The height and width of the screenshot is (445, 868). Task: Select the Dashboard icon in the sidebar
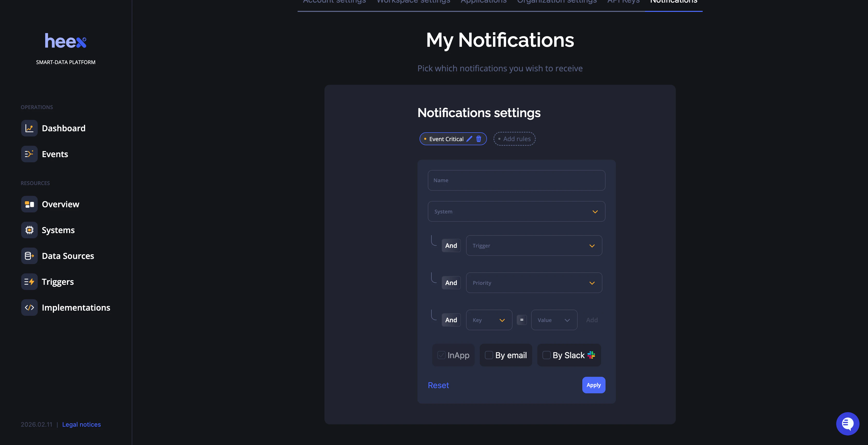coord(29,128)
